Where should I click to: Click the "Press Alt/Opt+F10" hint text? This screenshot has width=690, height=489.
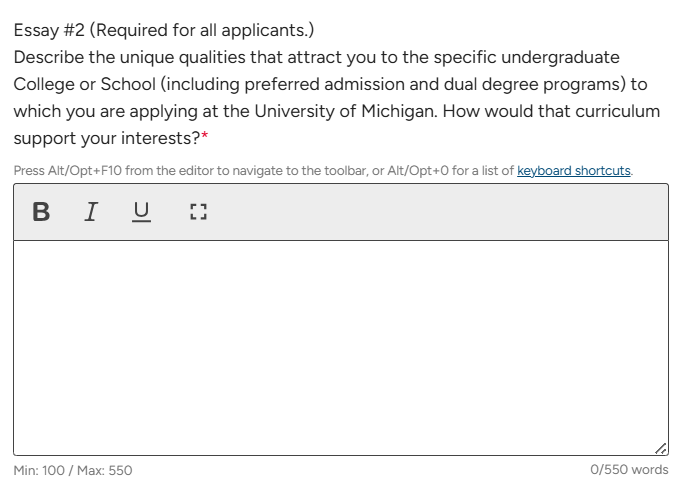(x=70, y=170)
